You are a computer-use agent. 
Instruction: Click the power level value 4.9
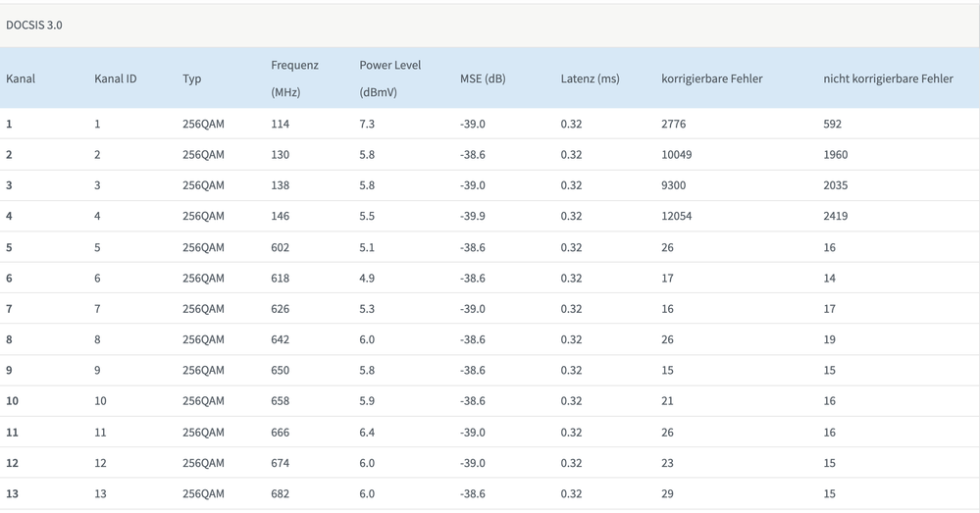click(x=367, y=278)
